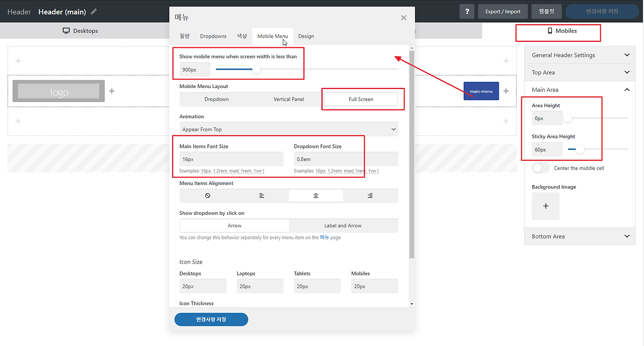
Task: Click the dialog vertical scrollbar
Action: coord(412,153)
